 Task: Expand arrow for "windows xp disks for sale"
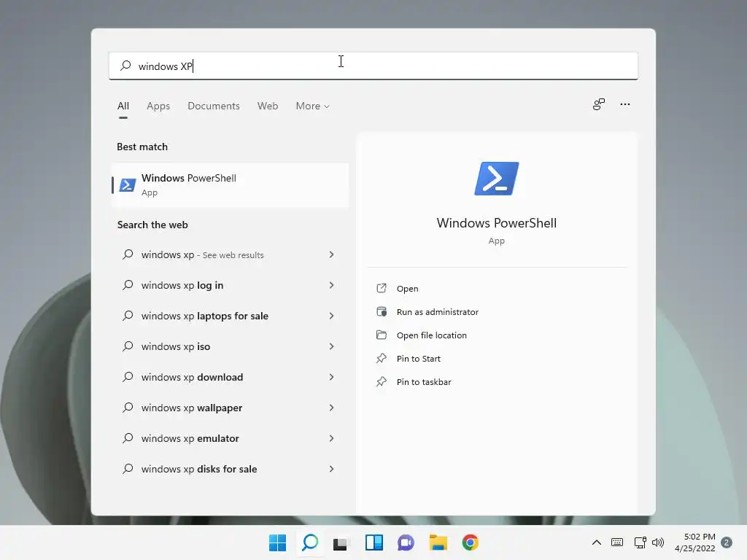tap(332, 469)
